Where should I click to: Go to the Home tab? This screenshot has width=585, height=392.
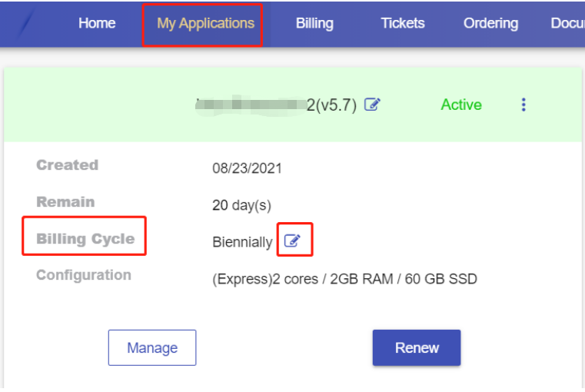pos(97,23)
